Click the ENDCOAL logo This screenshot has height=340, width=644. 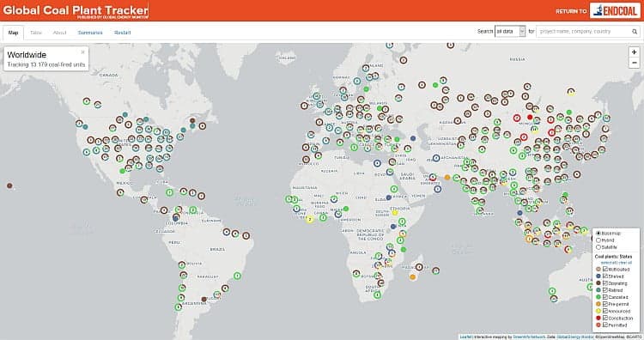pos(615,10)
